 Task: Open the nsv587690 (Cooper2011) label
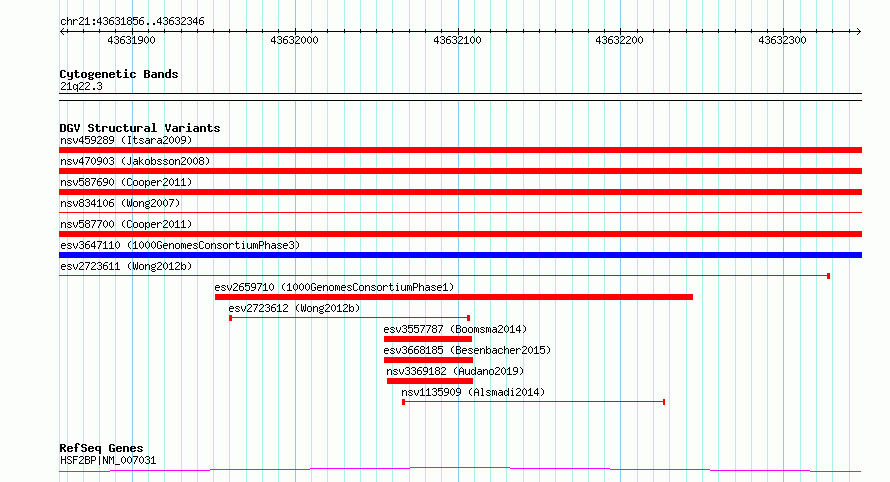(126, 182)
